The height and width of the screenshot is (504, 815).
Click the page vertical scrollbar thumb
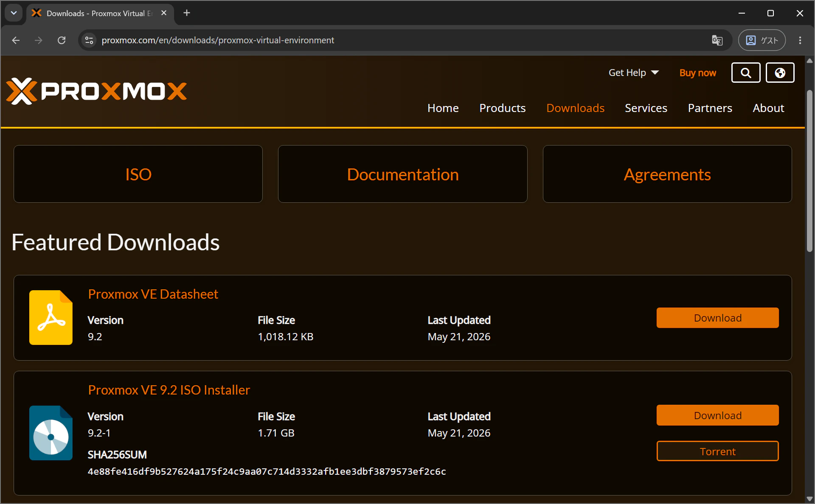pos(809,171)
